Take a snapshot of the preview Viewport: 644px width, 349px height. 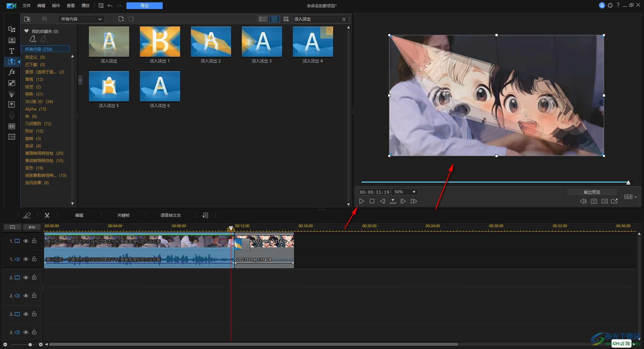tap(594, 201)
